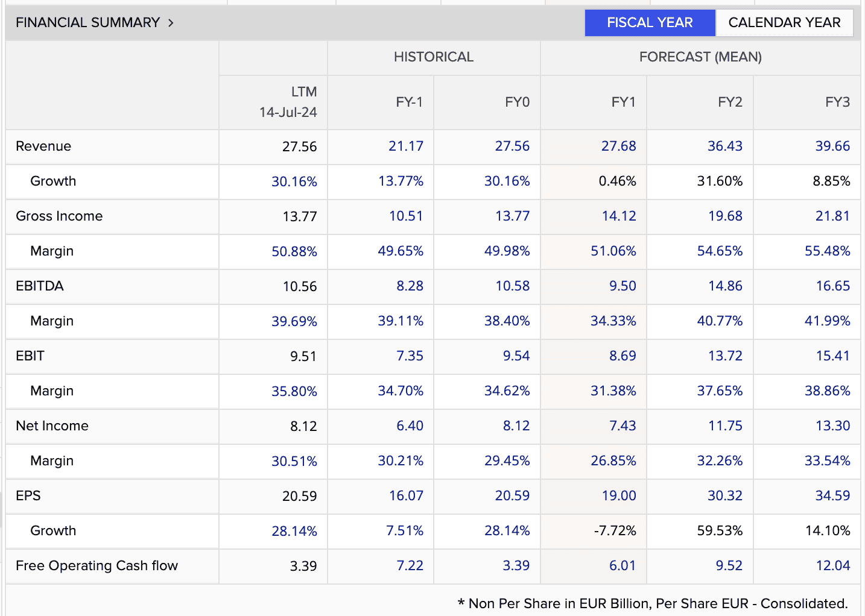This screenshot has width=865, height=616.
Task: Expand the Financial Summary chevron arrow
Action: tap(171, 23)
